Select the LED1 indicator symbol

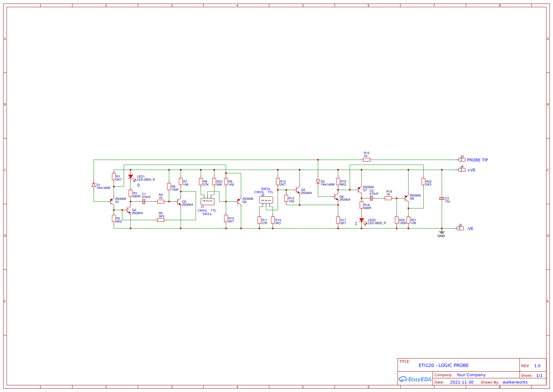[131, 176]
